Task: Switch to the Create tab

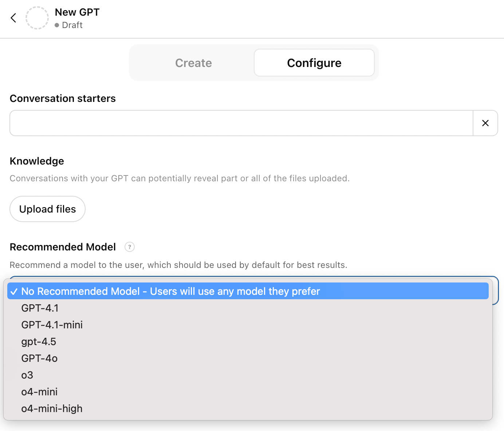Action: (x=193, y=63)
